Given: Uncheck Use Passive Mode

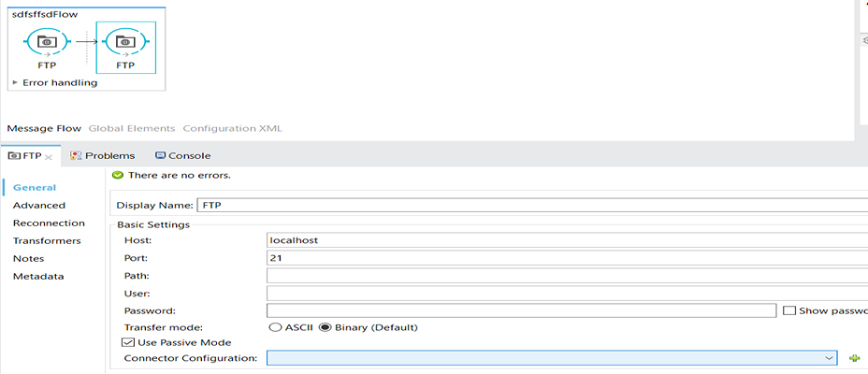Looking at the screenshot, I should click(129, 342).
